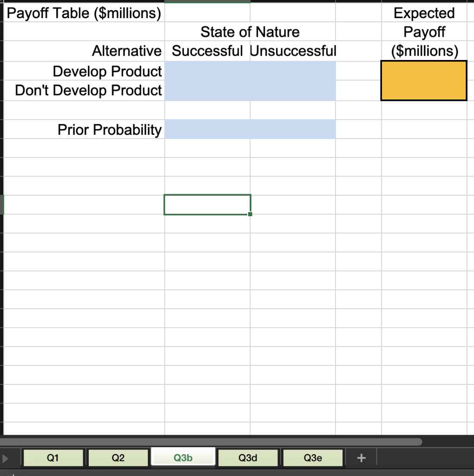
Task: Select the 'Alternative' header cell
Action: 126,51
